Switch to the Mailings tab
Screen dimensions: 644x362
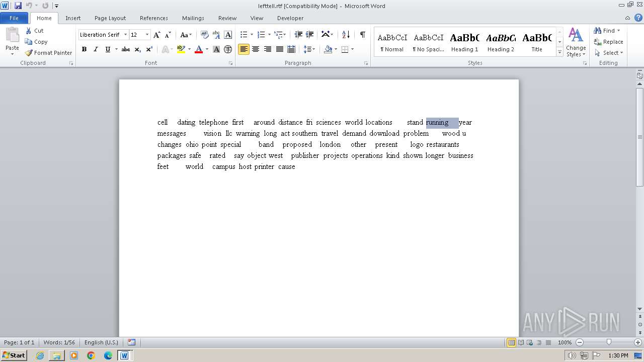point(193,18)
